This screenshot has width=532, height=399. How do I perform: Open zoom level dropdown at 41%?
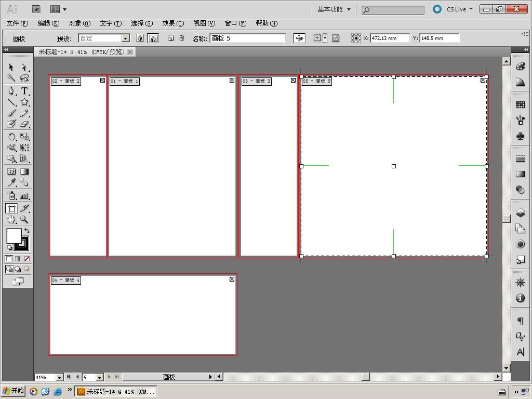click(59, 377)
